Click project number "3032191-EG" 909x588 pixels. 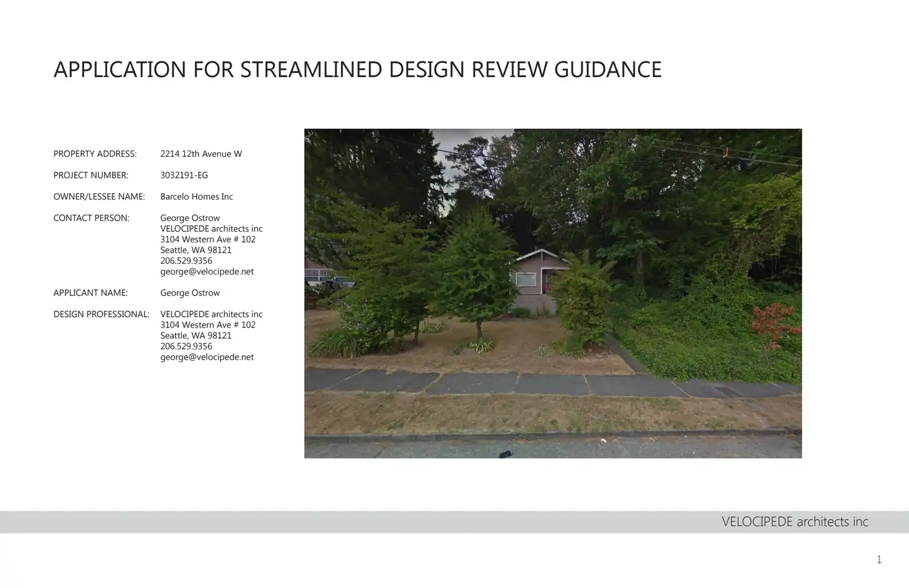coord(184,175)
